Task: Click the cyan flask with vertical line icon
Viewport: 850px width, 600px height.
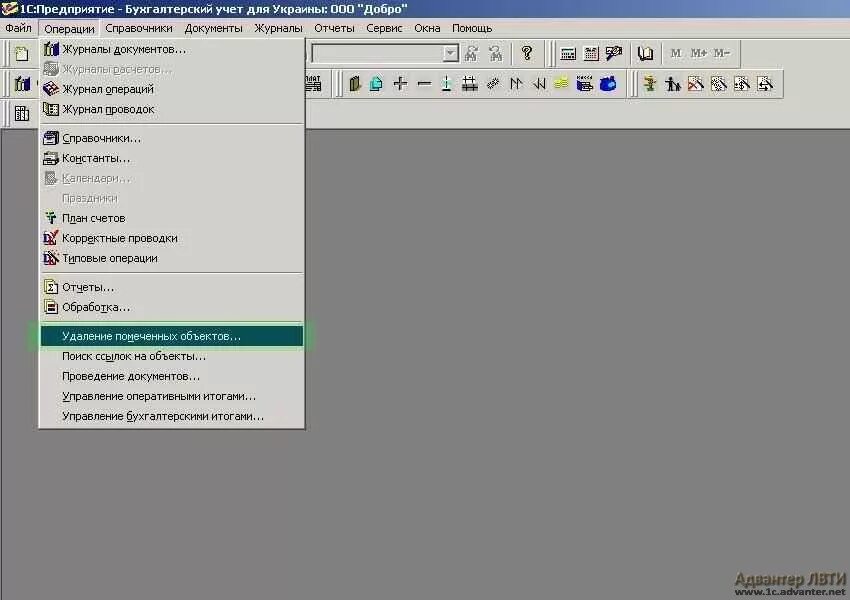Action: pos(446,84)
